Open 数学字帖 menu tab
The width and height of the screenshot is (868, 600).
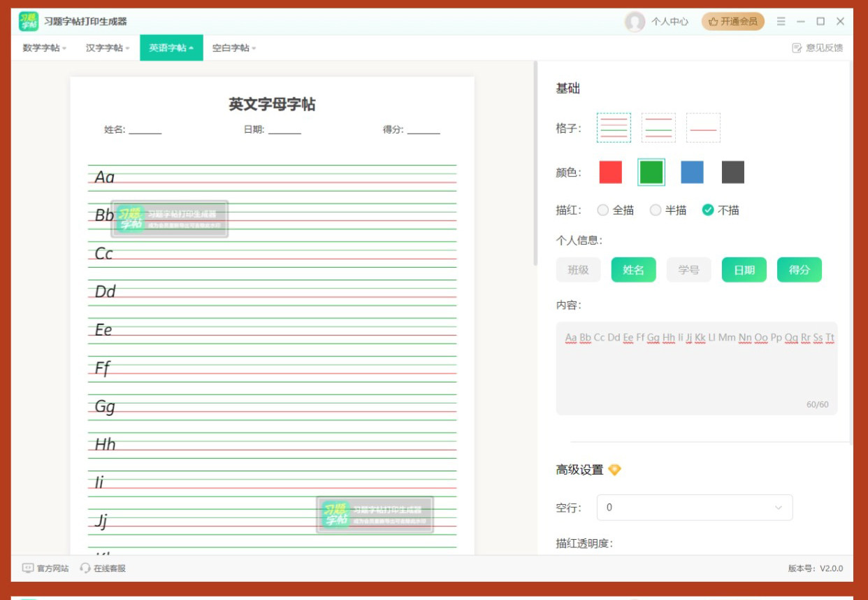45,48
